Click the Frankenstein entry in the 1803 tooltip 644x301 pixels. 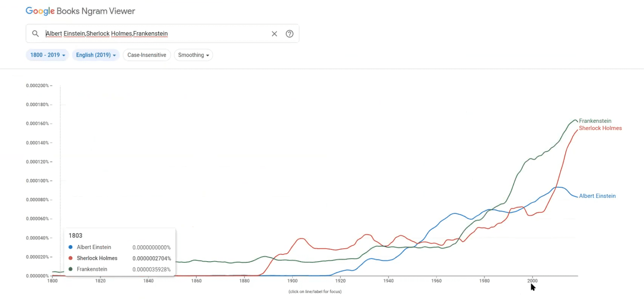pyautogui.click(x=92, y=269)
